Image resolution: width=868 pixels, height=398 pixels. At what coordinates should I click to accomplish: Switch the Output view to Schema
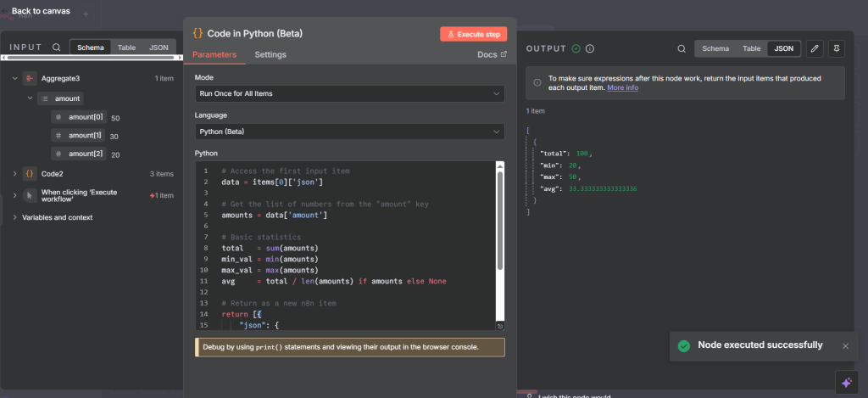715,49
